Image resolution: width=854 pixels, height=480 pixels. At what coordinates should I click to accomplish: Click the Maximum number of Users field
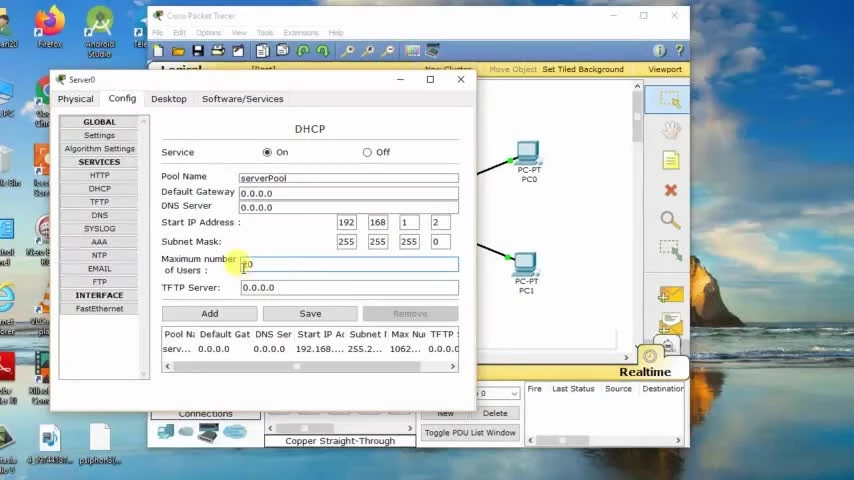click(x=350, y=264)
